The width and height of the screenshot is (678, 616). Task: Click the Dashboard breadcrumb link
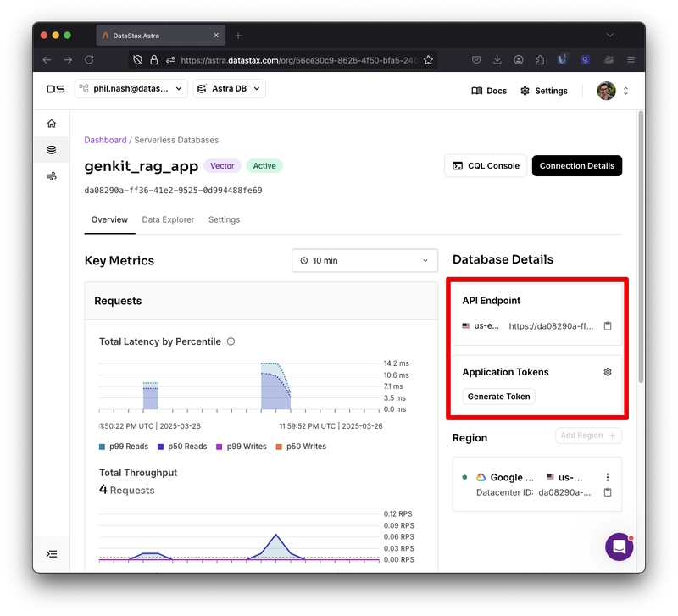(105, 140)
